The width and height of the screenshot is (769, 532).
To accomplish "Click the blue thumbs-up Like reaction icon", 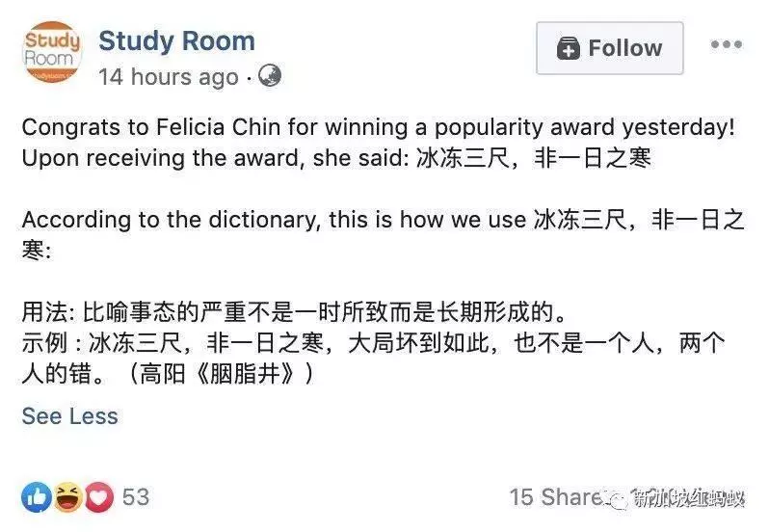I will (x=37, y=497).
